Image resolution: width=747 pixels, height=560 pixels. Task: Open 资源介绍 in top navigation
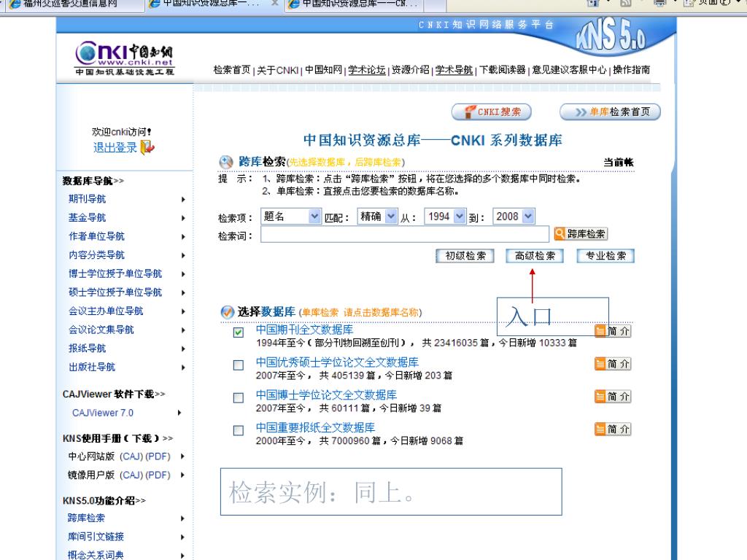[410, 70]
